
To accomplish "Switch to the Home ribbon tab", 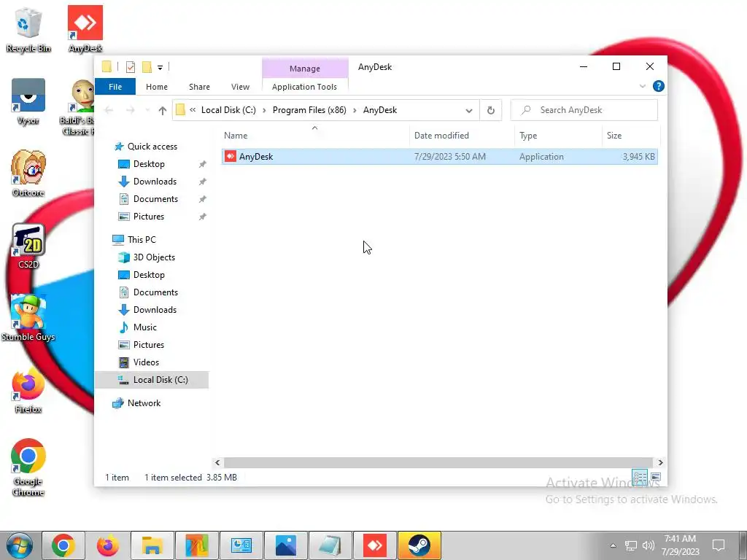I will pyautogui.click(x=157, y=87).
